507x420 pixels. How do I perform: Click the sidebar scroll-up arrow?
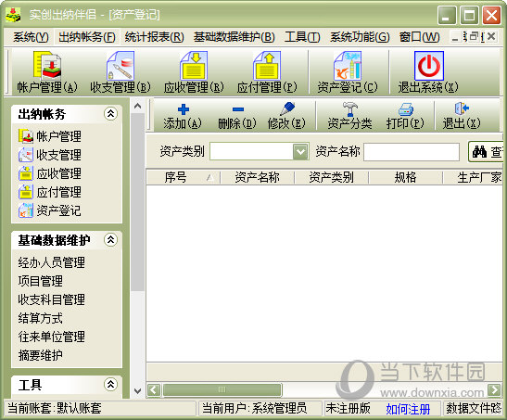137,106
